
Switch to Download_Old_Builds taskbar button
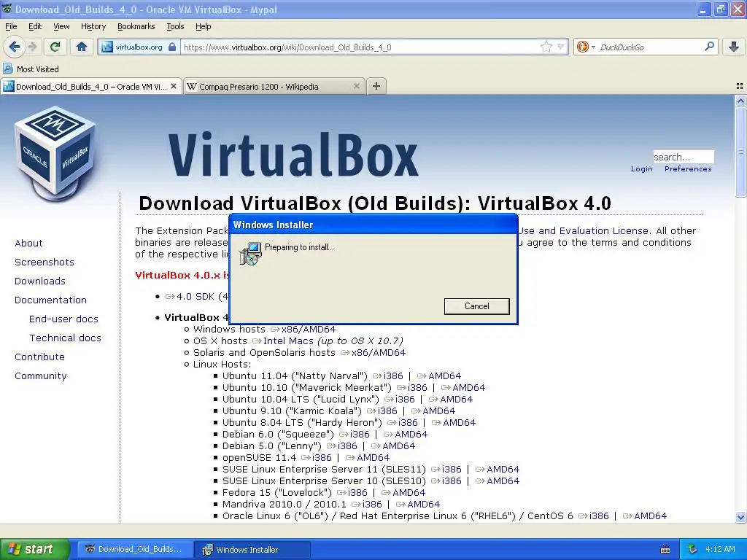pyautogui.click(x=135, y=549)
